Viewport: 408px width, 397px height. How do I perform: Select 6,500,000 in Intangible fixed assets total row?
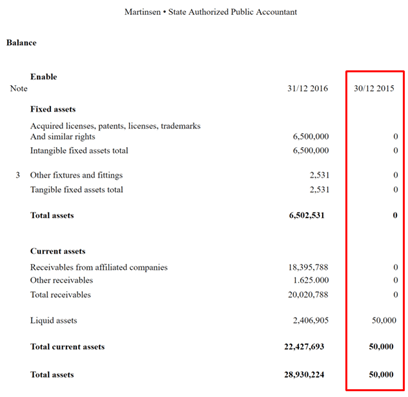tap(311, 151)
